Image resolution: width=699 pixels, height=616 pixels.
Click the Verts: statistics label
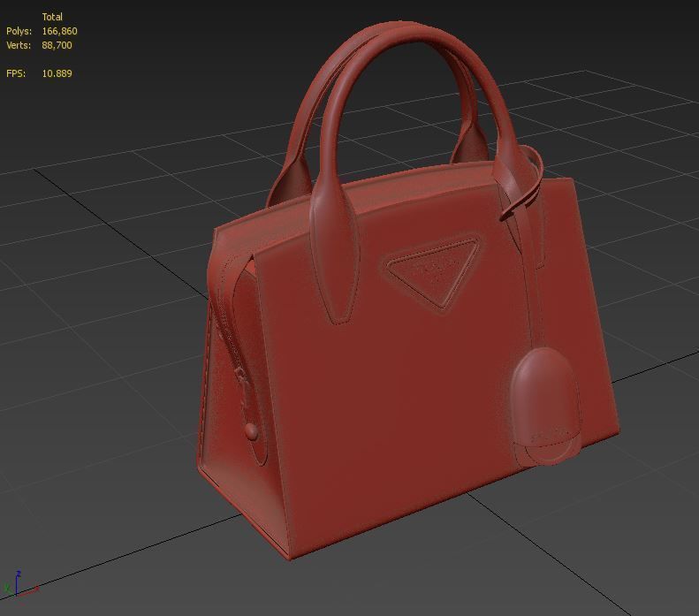tap(19, 45)
